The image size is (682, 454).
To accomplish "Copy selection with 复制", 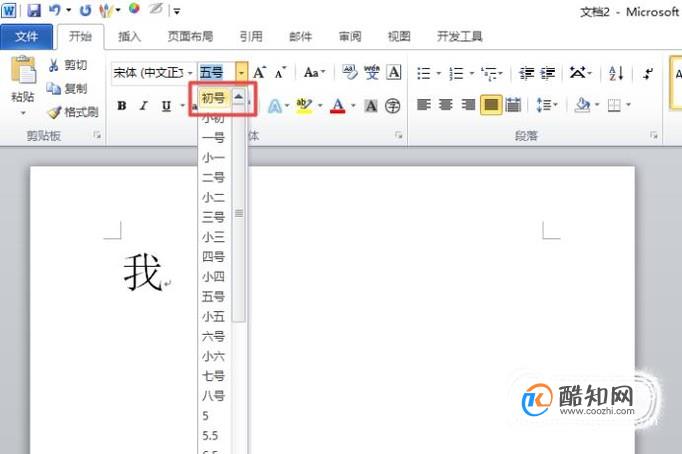I will point(67,89).
